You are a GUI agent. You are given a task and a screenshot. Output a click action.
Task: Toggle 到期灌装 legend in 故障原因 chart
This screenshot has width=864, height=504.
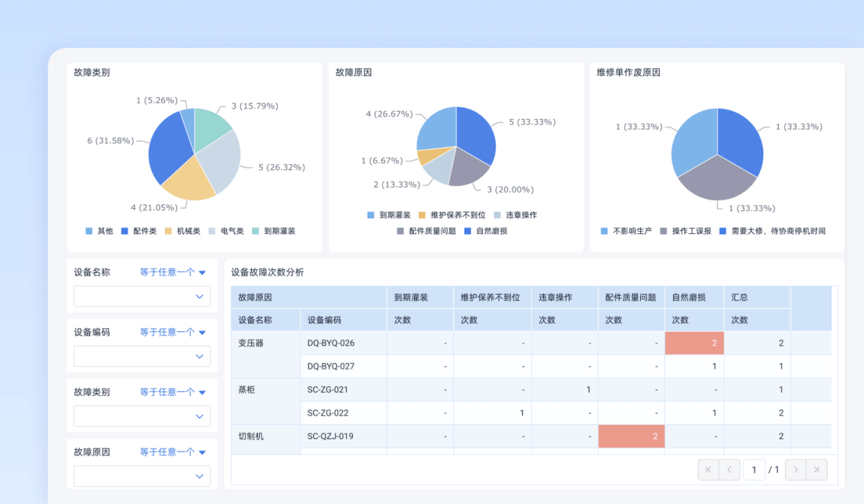click(389, 215)
